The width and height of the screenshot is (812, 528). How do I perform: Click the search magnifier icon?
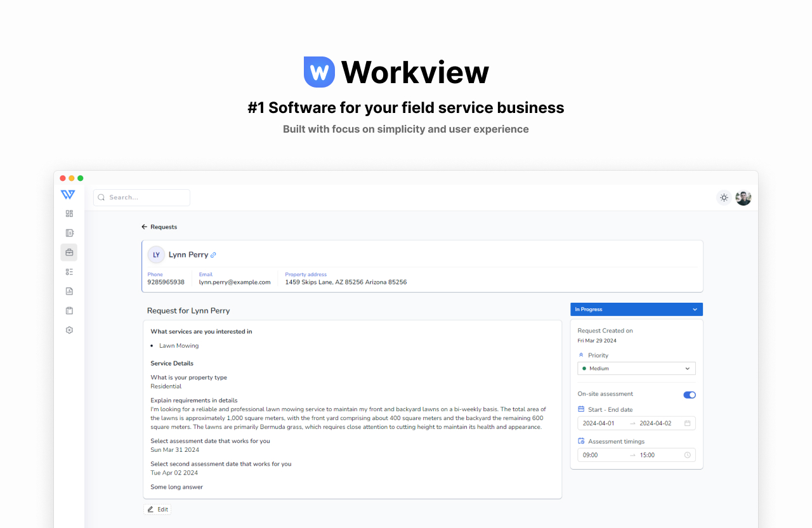coord(101,197)
